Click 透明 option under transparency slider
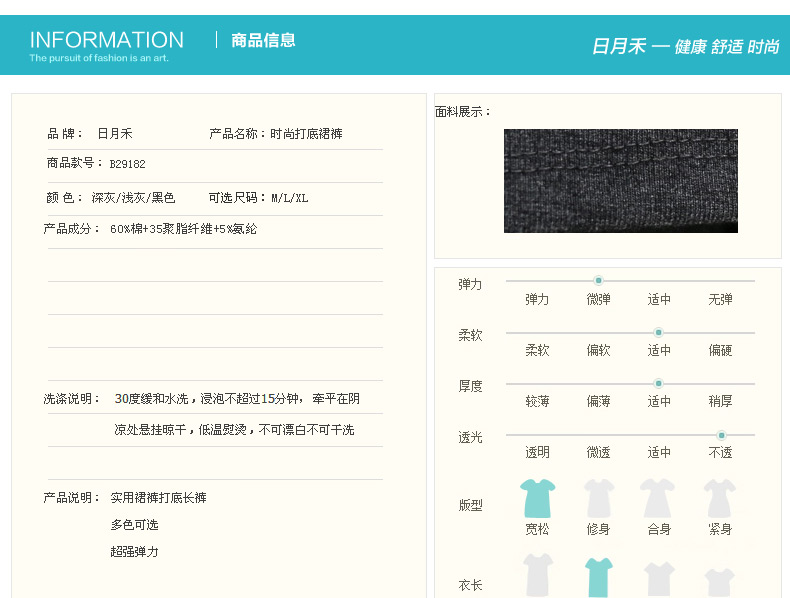 point(538,452)
